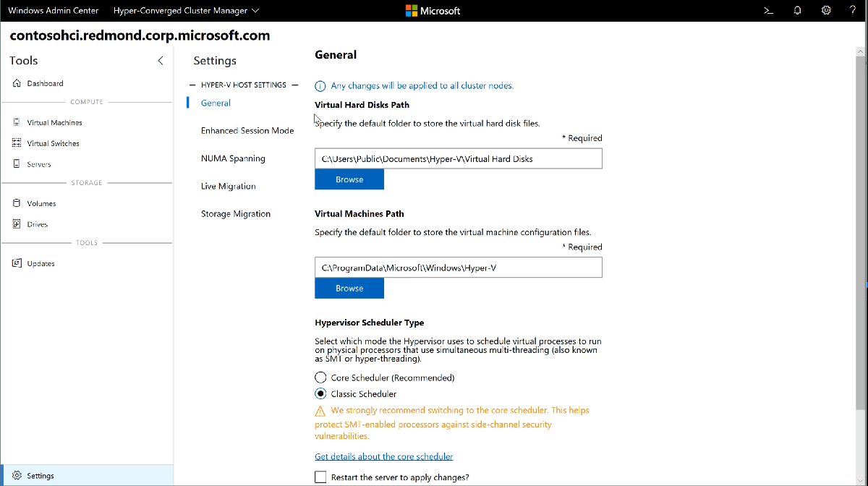
Task: Open the Windows Admin Center settings gear
Action: 825,10
